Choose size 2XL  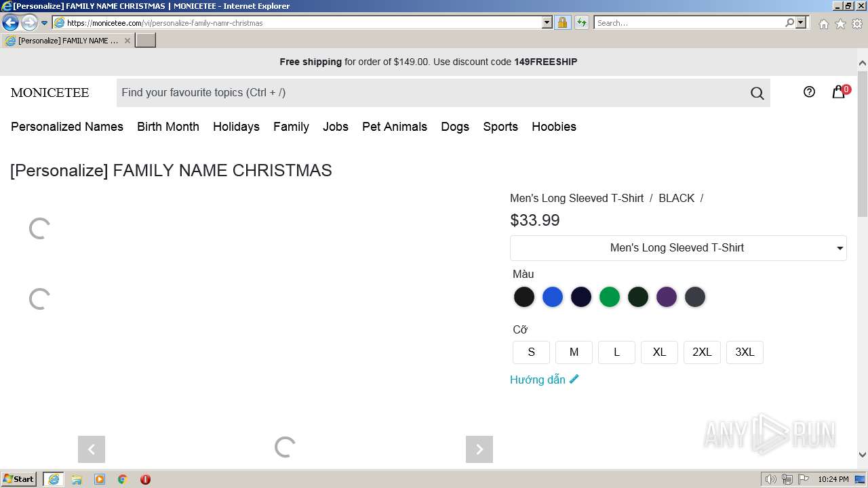pos(702,352)
